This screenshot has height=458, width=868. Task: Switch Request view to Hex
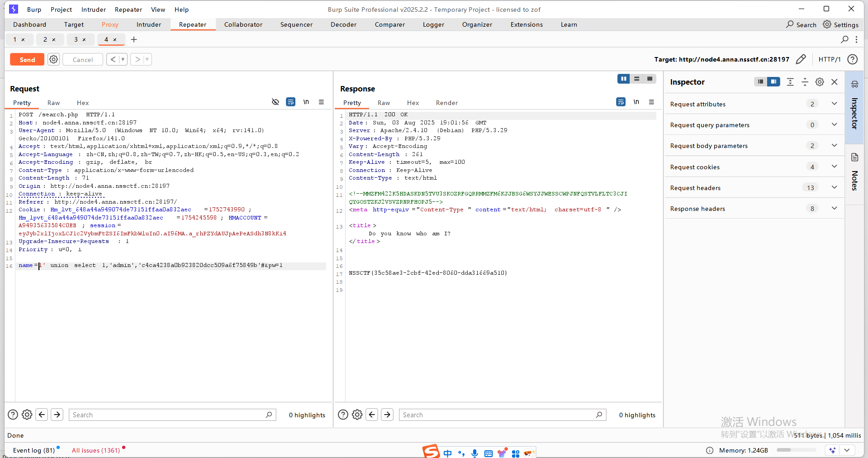click(83, 103)
